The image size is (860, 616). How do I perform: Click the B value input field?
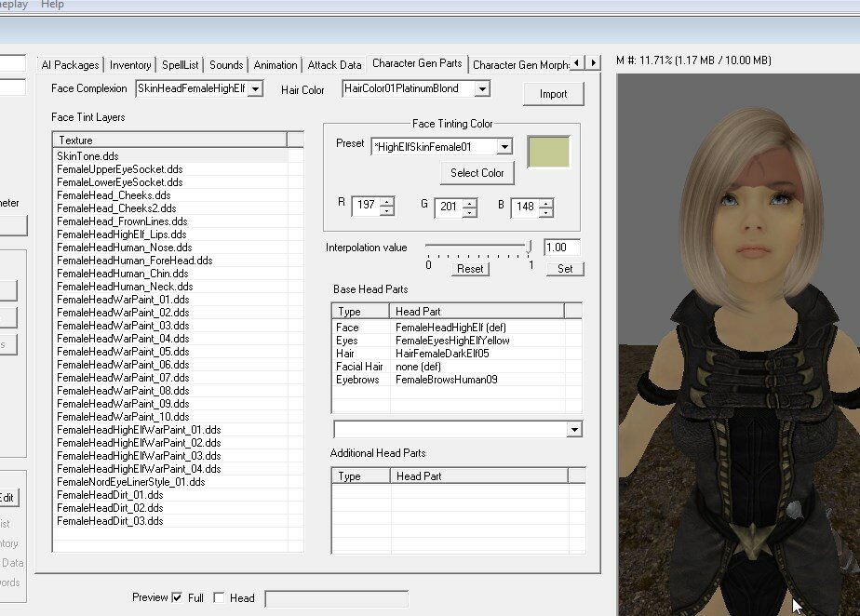[x=526, y=207]
